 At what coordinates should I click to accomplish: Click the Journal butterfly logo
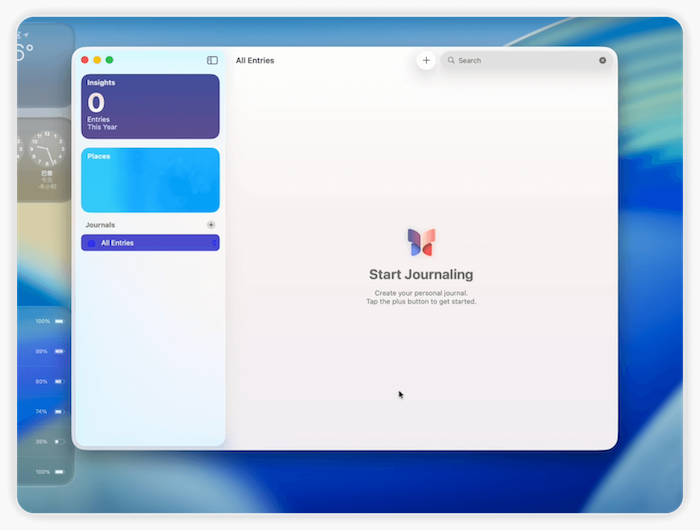point(421,241)
